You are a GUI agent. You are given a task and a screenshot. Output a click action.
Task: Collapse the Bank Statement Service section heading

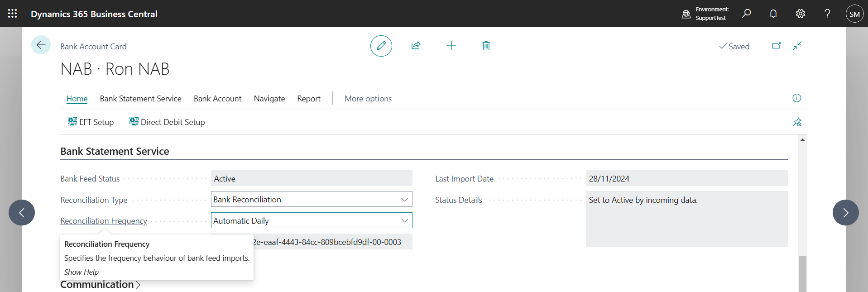click(x=115, y=151)
